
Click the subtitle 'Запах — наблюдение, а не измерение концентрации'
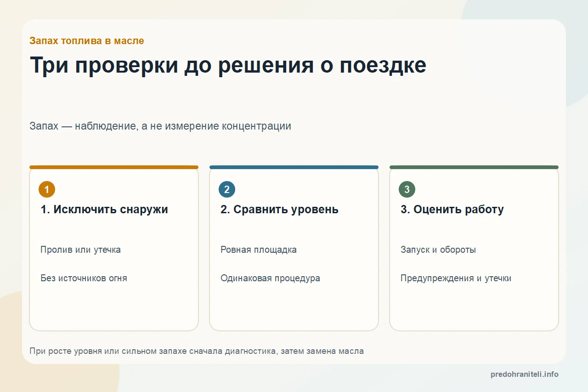[x=160, y=126]
